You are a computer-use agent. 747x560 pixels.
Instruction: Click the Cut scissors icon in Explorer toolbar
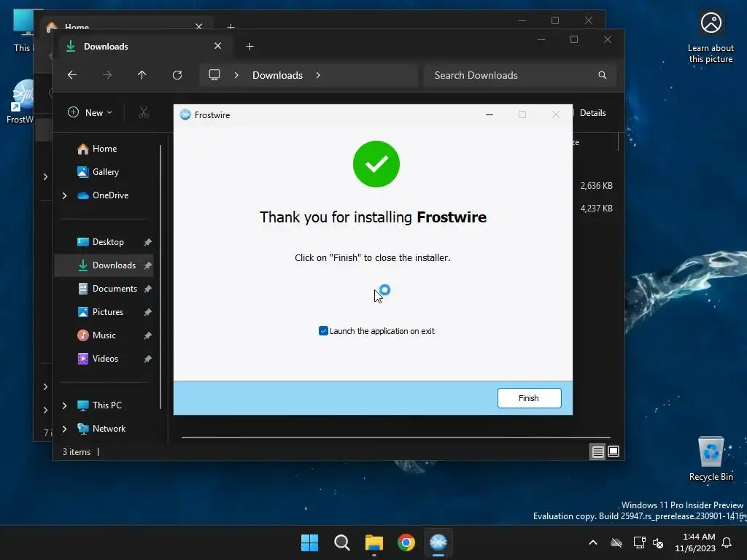(144, 113)
